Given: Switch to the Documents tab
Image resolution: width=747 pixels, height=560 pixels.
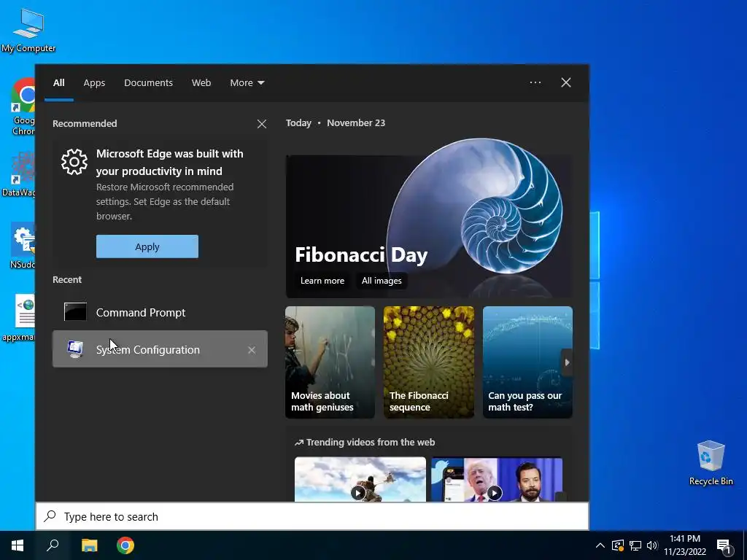Looking at the screenshot, I should pyautogui.click(x=148, y=83).
